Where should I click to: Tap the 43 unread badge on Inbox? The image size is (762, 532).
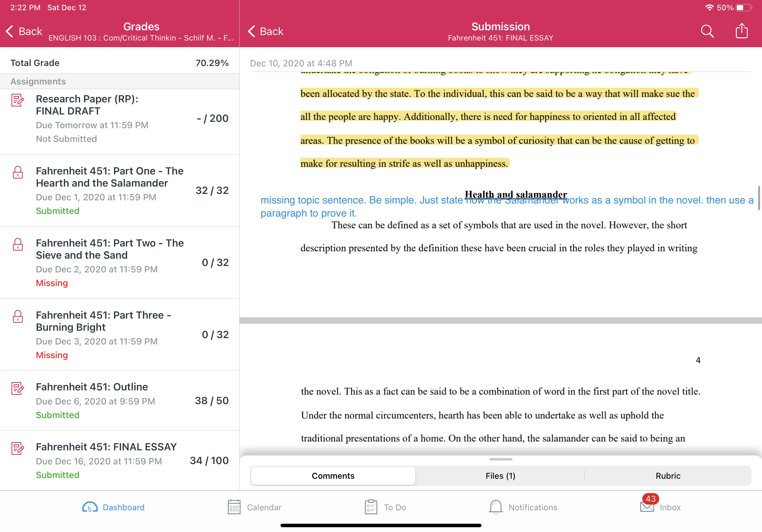click(650, 499)
